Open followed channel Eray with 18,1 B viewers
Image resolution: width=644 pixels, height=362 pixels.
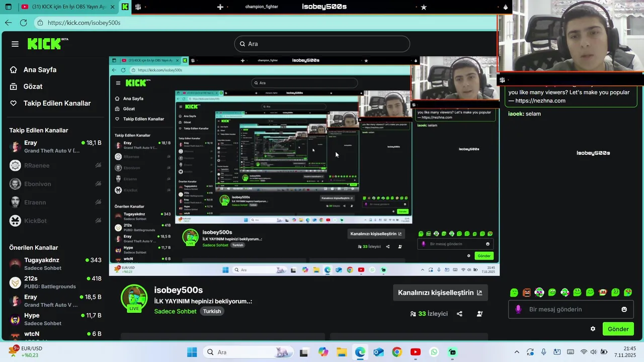55,146
